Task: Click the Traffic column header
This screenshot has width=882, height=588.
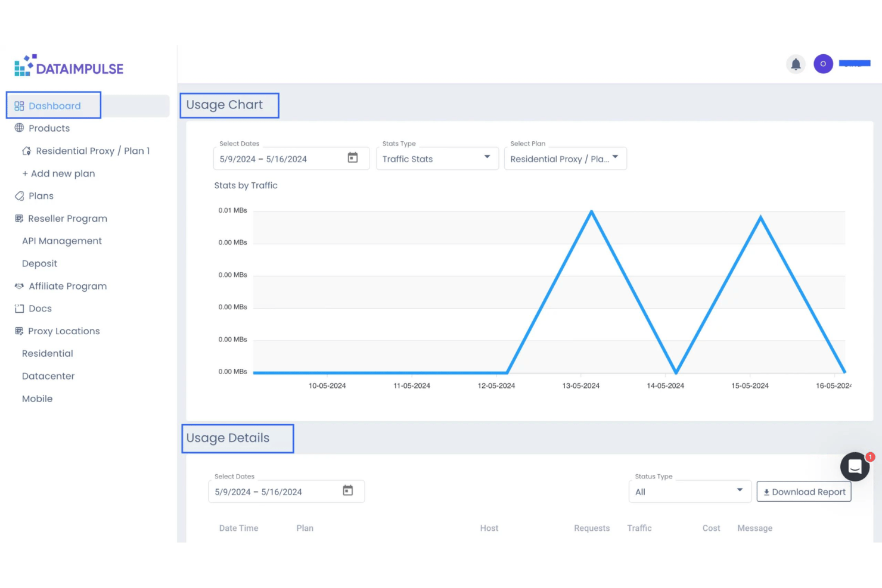Action: (x=639, y=528)
